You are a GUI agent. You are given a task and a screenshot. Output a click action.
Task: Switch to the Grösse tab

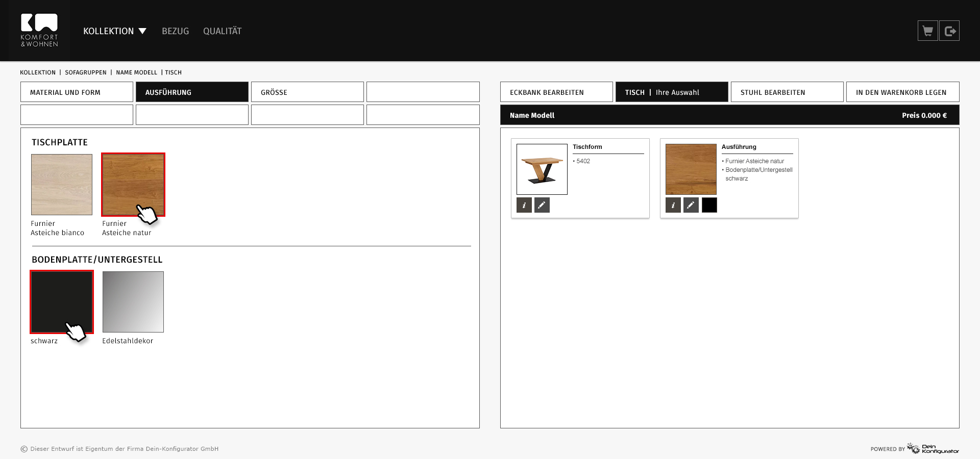(x=307, y=92)
